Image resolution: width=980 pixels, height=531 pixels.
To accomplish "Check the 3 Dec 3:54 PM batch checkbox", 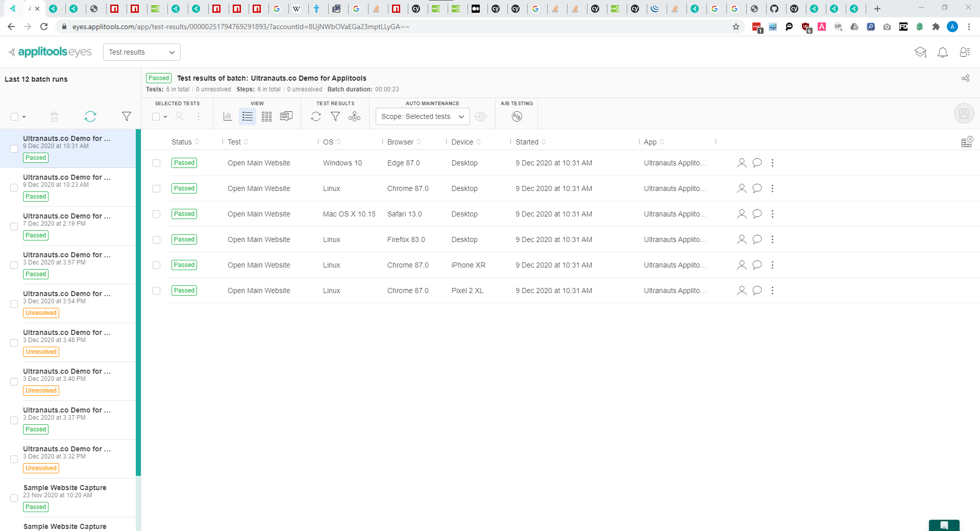I will (x=14, y=304).
